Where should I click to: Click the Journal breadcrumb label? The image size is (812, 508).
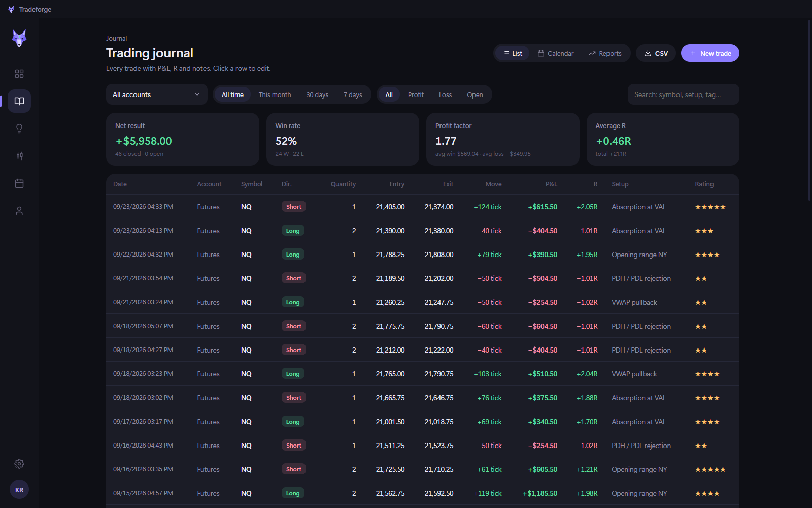click(116, 39)
